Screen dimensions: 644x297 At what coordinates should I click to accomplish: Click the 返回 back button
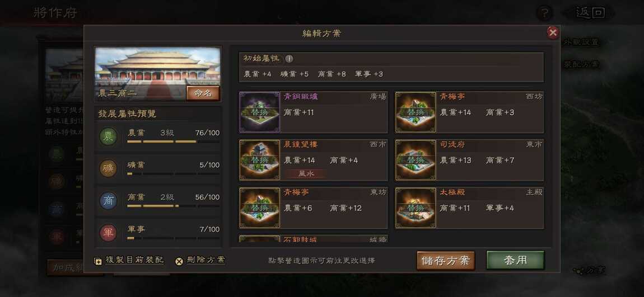pyautogui.click(x=590, y=13)
